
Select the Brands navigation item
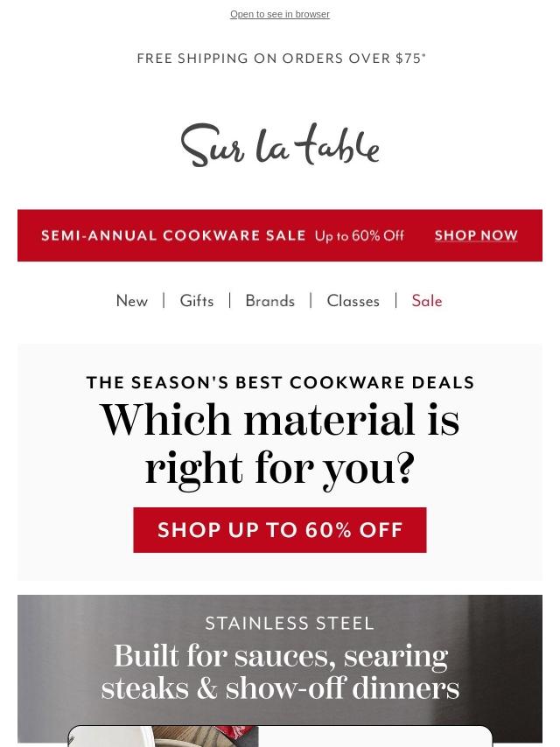[269, 301]
